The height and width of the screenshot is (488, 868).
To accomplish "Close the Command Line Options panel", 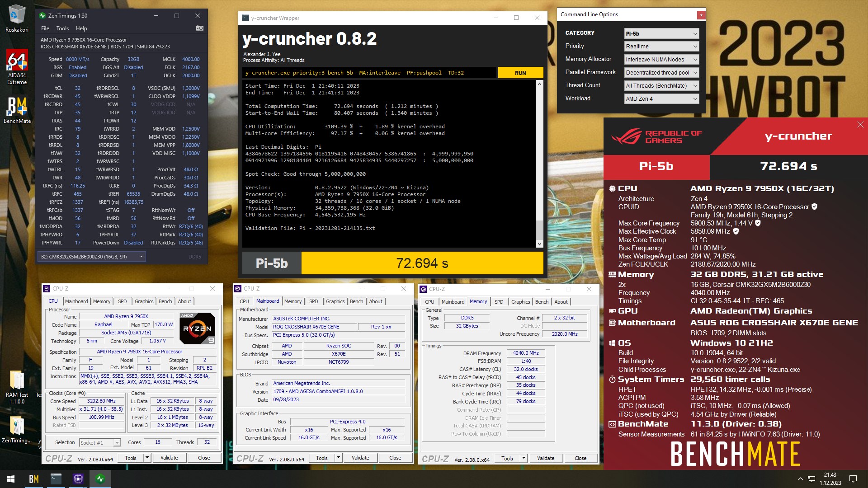I will pos(701,15).
